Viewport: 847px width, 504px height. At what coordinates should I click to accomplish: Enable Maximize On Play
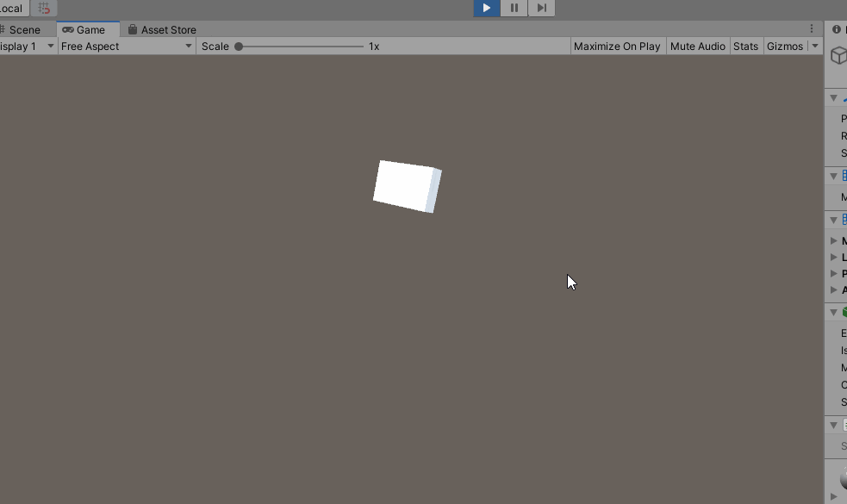tap(615, 46)
